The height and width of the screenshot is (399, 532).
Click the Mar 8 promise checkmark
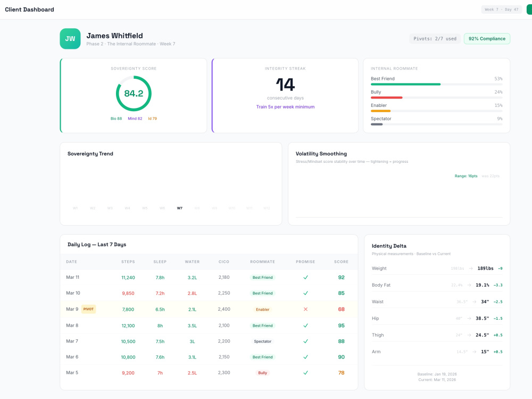[305, 326]
